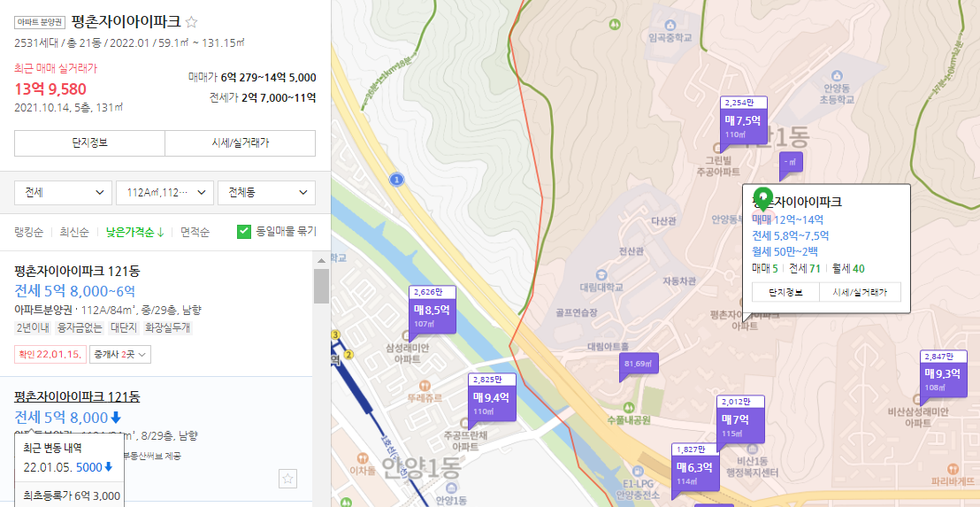
Task: Open the 전세 deal type dropdown
Action: pyautogui.click(x=63, y=193)
